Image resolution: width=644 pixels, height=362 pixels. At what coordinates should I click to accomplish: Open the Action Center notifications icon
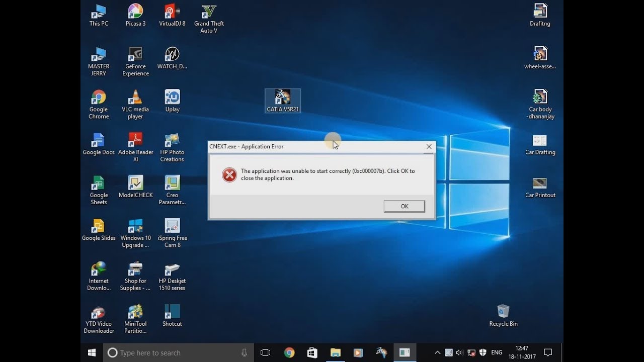[x=548, y=352]
